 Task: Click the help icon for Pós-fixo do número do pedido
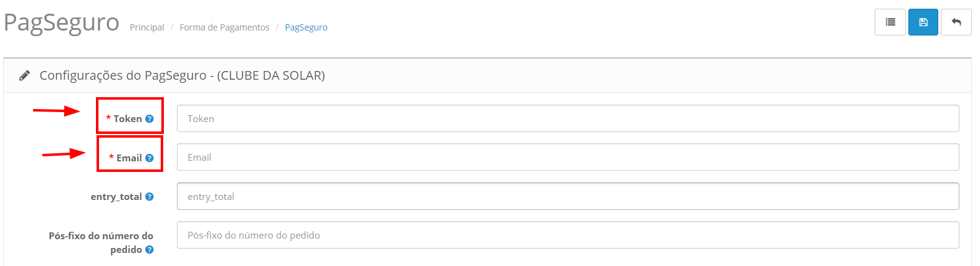[x=150, y=250]
